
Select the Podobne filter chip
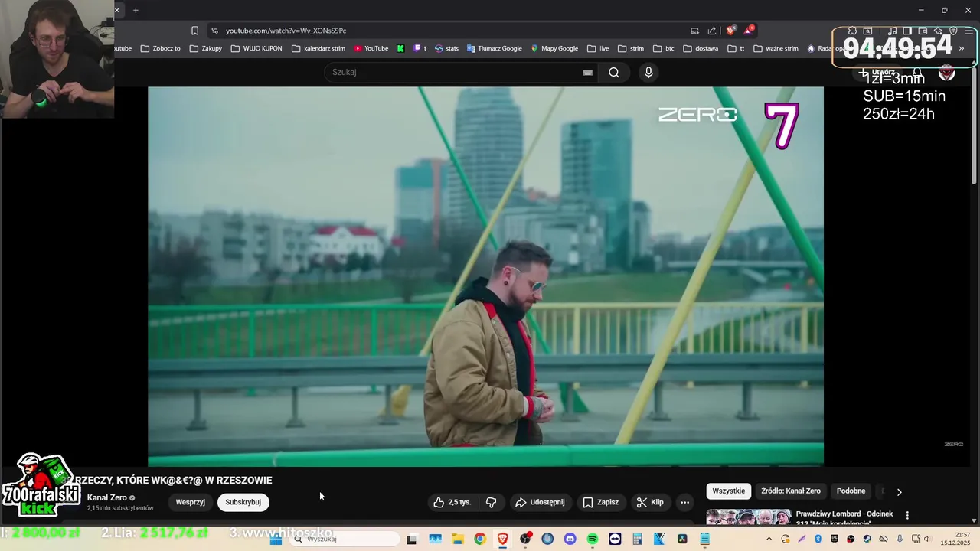pyautogui.click(x=851, y=491)
